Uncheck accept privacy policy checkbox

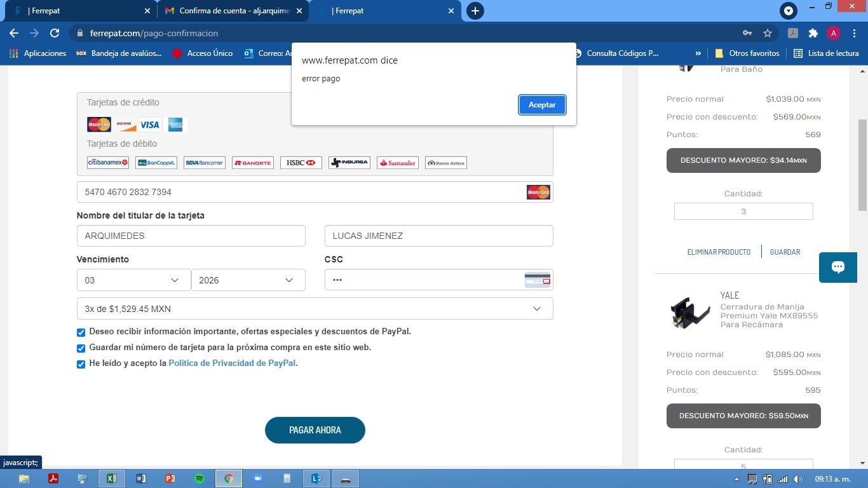click(x=81, y=364)
